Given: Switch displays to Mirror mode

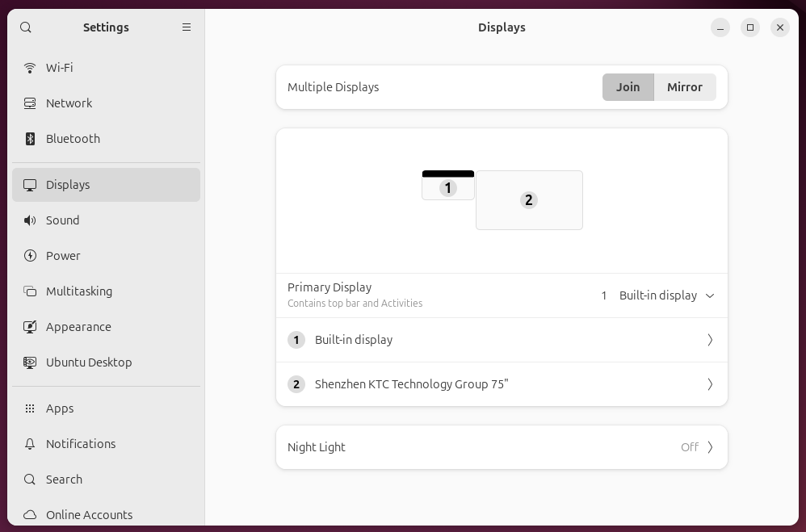Looking at the screenshot, I should (x=685, y=87).
